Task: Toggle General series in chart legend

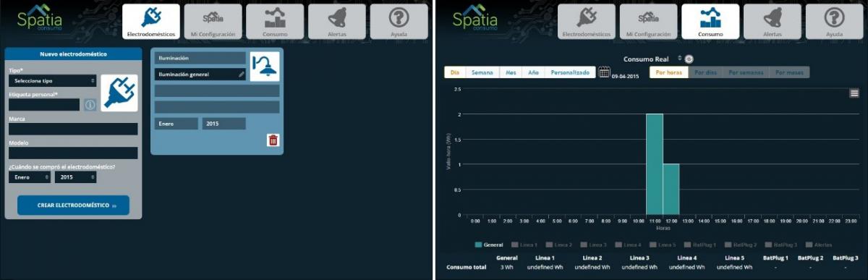Action: click(489, 245)
